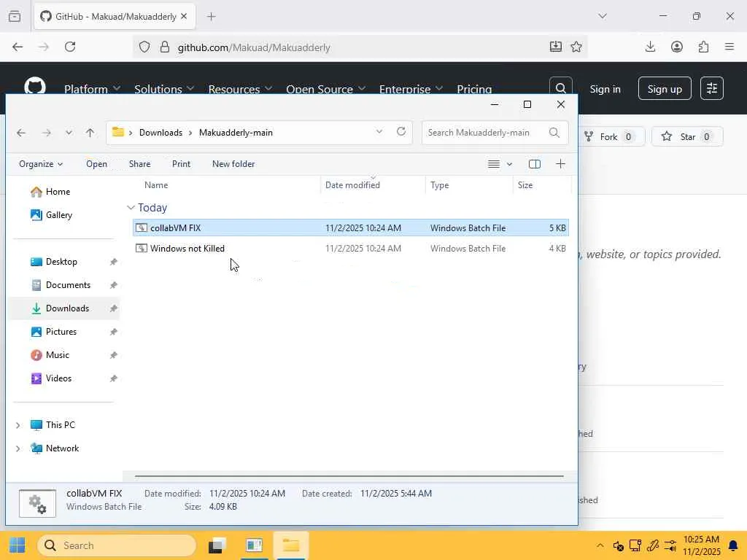Click the Print command in Explorer toolbar
This screenshot has height=560, width=747.
click(181, 164)
